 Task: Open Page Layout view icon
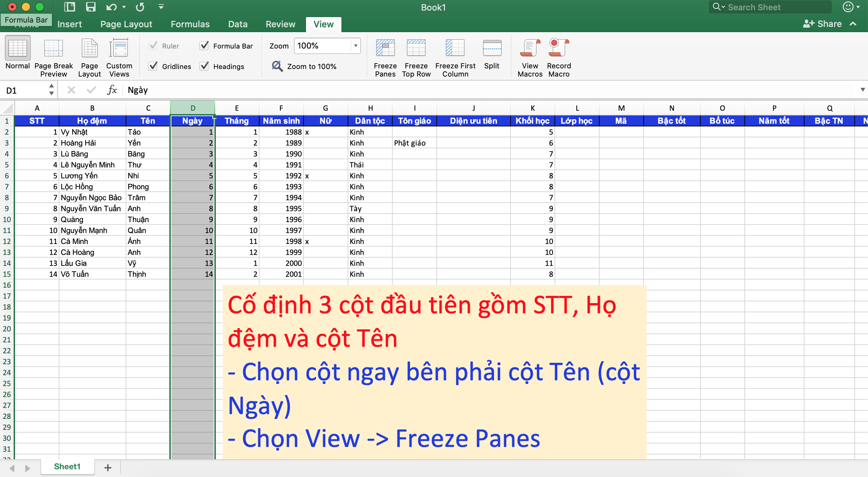89,48
